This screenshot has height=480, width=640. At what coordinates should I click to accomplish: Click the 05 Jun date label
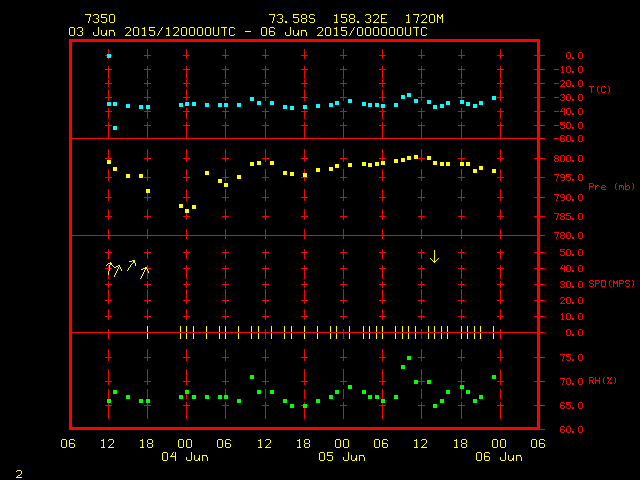click(342, 457)
